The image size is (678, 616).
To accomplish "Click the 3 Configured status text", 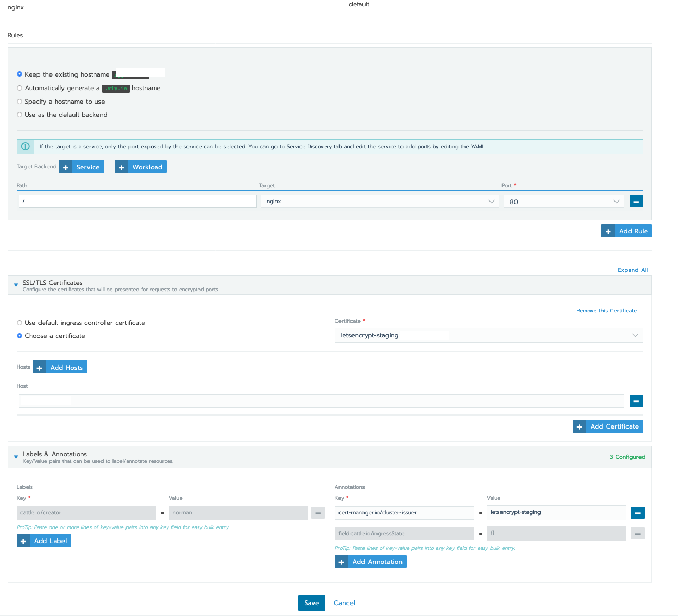I will 627,457.
